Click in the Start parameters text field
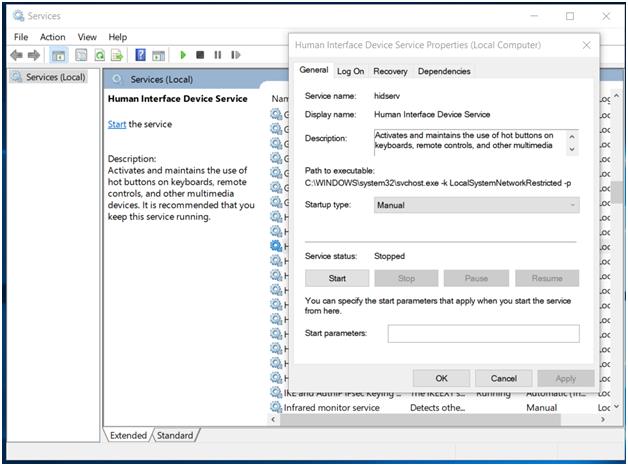 pyautogui.click(x=483, y=333)
